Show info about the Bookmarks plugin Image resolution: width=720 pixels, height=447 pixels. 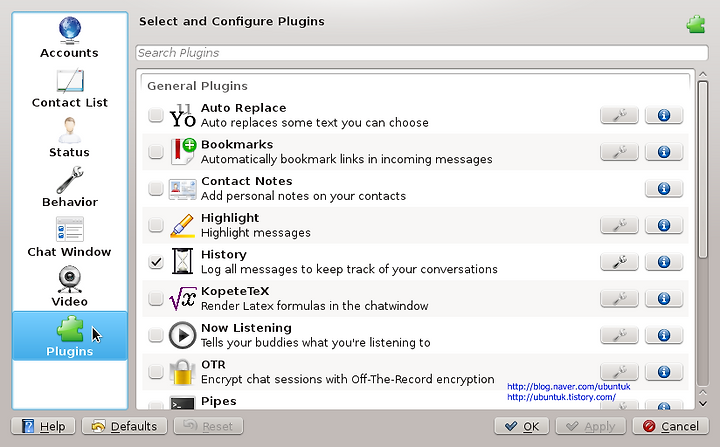664,152
